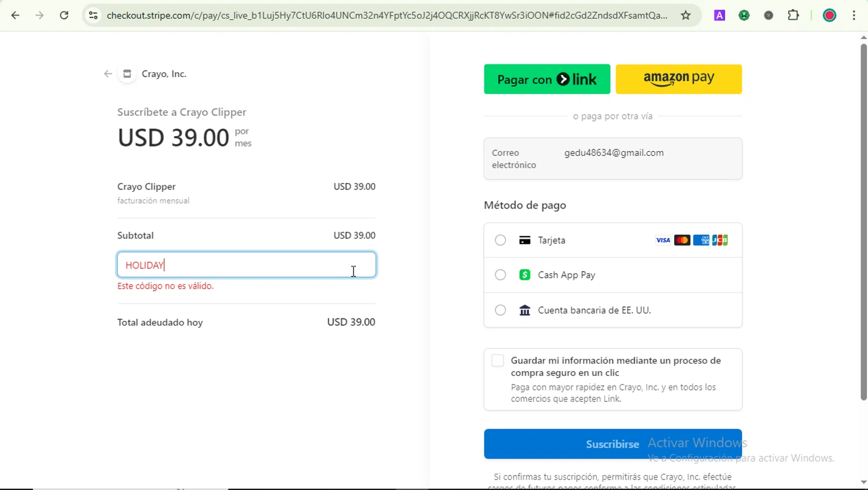Viewport: 868px width, 490px height.
Task: Click the Visa logo
Action: tap(663, 240)
